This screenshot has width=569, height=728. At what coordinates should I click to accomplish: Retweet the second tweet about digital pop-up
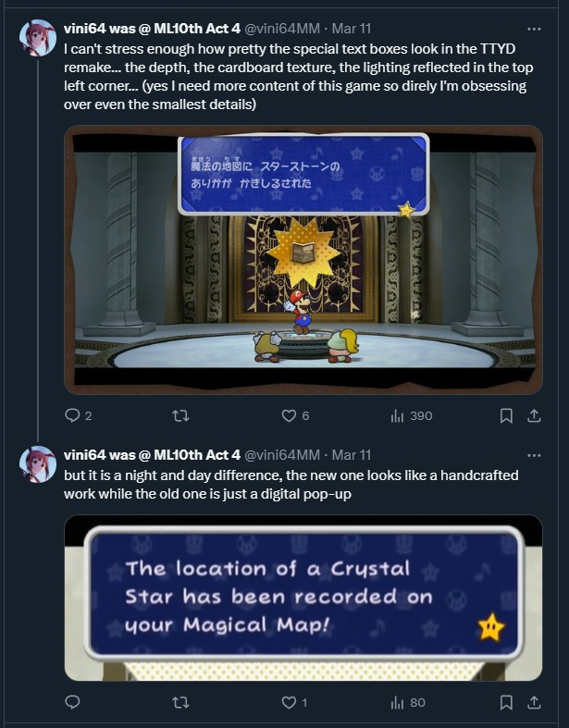point(180,702)
